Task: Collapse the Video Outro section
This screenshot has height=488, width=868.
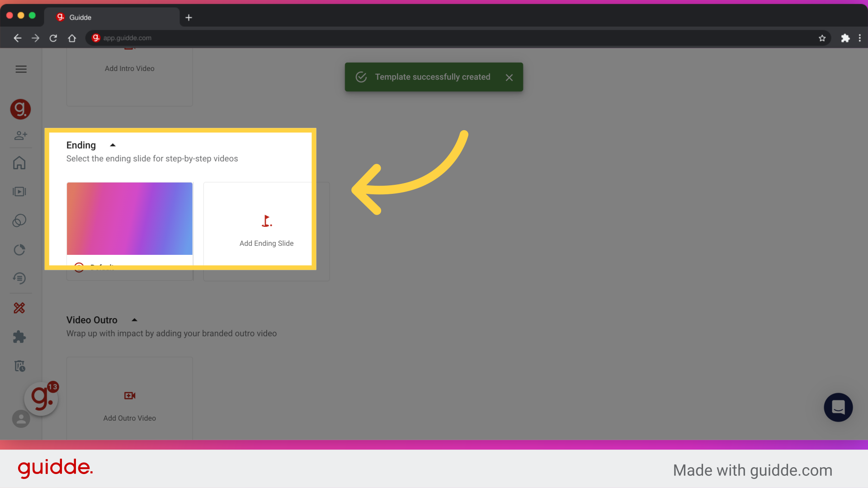Action: tap(134, 320)
